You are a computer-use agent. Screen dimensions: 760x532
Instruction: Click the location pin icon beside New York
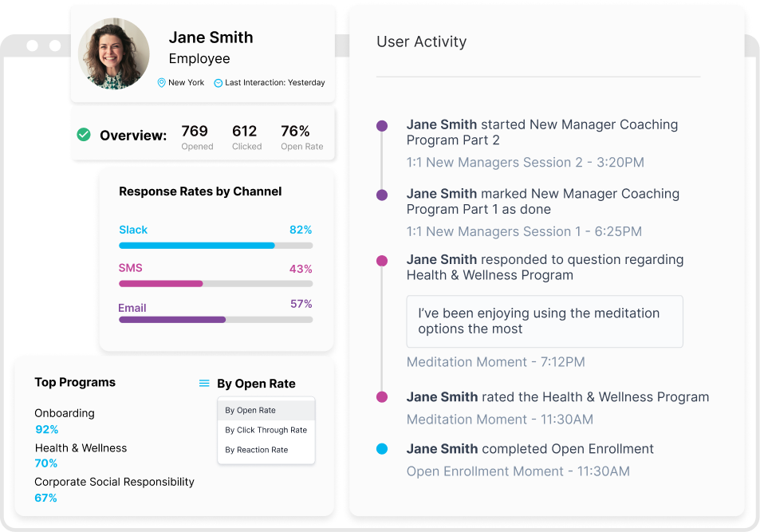[x=162, y=82]
